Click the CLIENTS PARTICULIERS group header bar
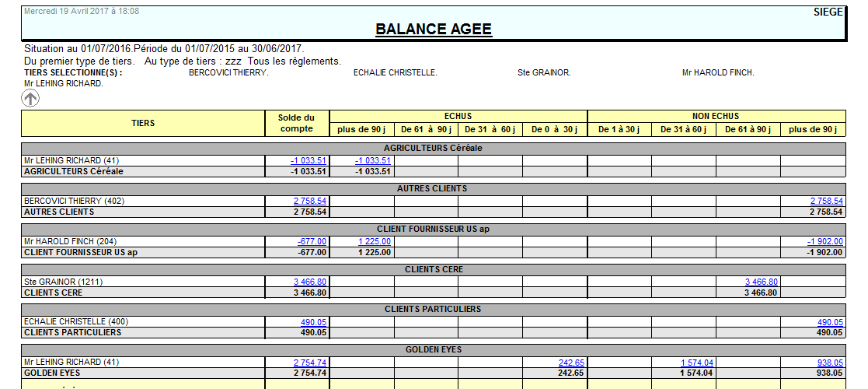 433,310
